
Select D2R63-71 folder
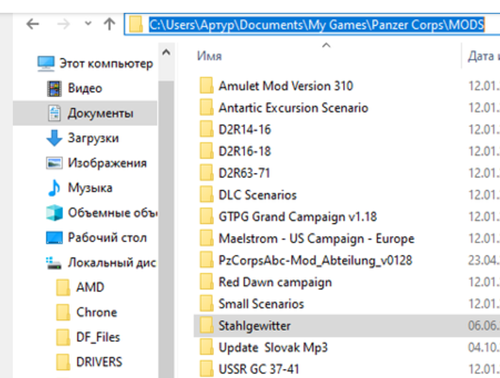(x=244, y=173)
